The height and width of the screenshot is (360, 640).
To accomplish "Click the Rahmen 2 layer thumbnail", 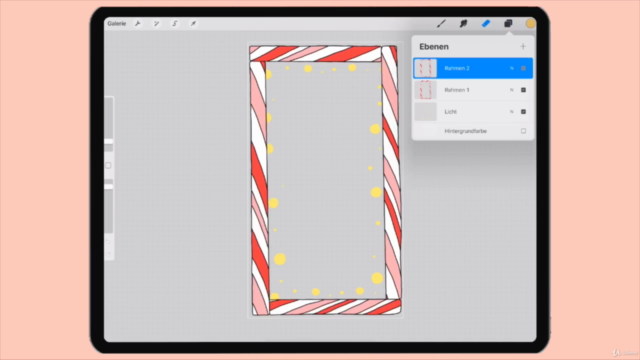I will (425, 68).
